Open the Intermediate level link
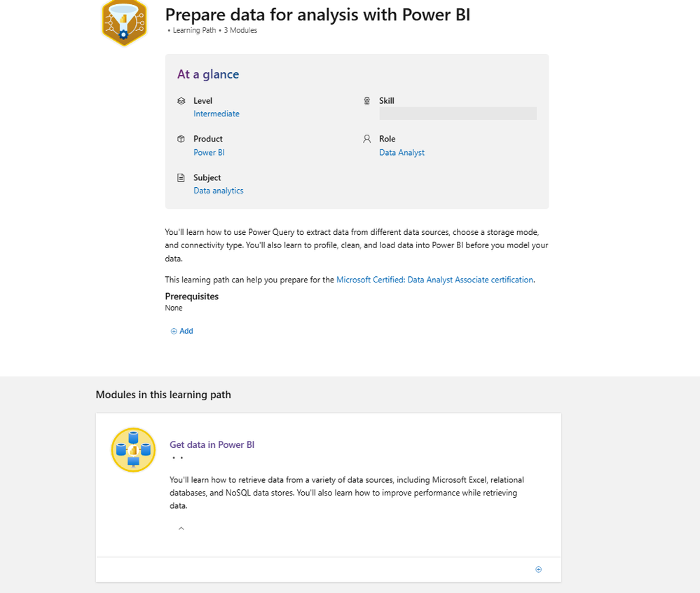Viewport: 700px width, 593px height. click(217, 114)
